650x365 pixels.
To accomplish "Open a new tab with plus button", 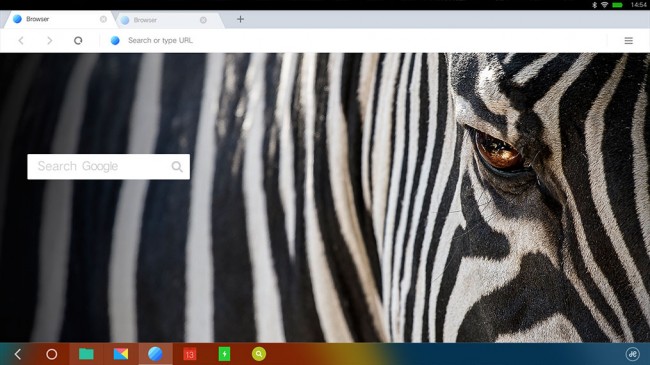I will tap(240, 19).
